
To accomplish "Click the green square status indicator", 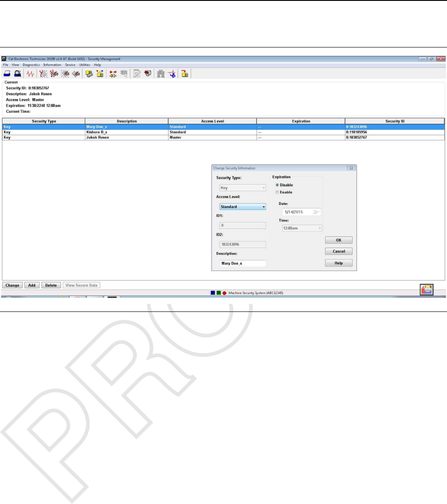I will click(x=219, y=293).
